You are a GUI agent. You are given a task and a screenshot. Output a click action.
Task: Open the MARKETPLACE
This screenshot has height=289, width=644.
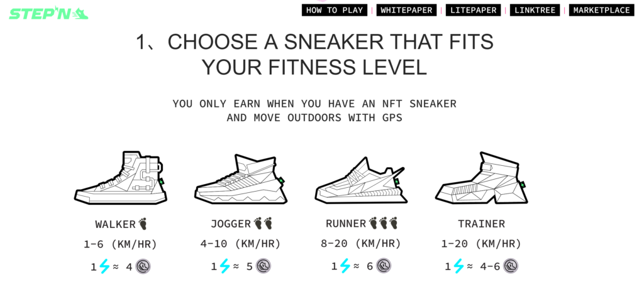pos(602,10)
